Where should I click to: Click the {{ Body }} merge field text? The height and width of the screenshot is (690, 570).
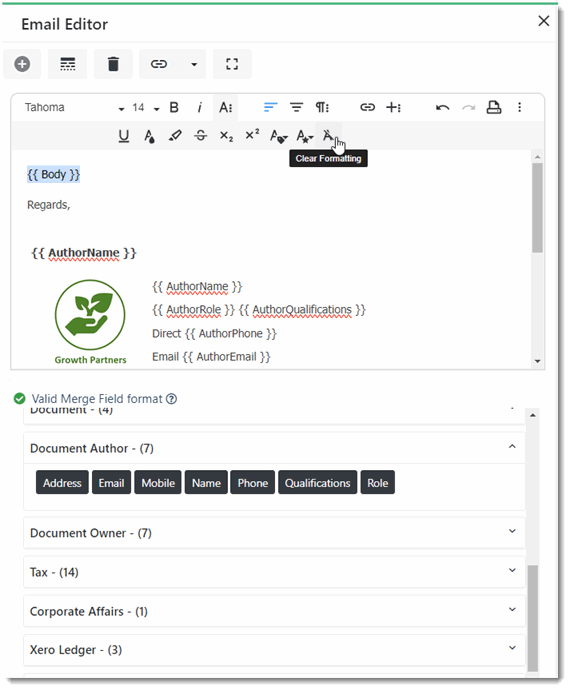pos(53,175)
